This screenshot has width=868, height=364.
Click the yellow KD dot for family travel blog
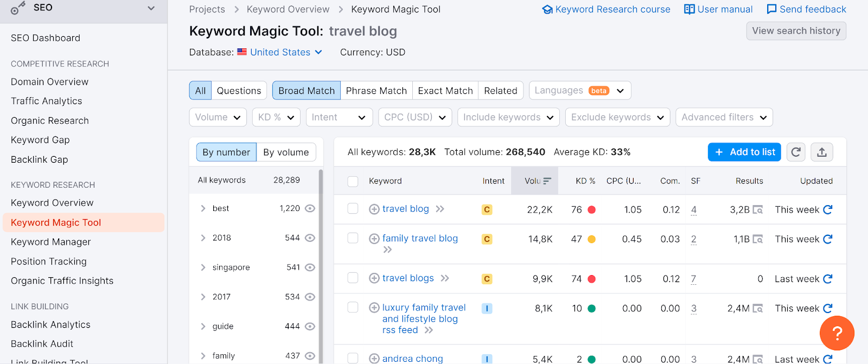coord(592,239)
